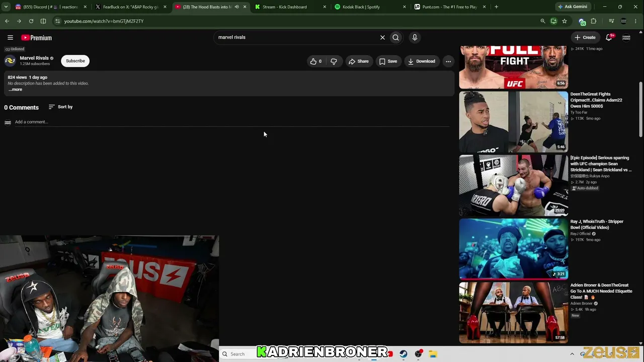Screen dimensions: 644x362
Task: Switch to the Discord tab
Action: point(50,7)
